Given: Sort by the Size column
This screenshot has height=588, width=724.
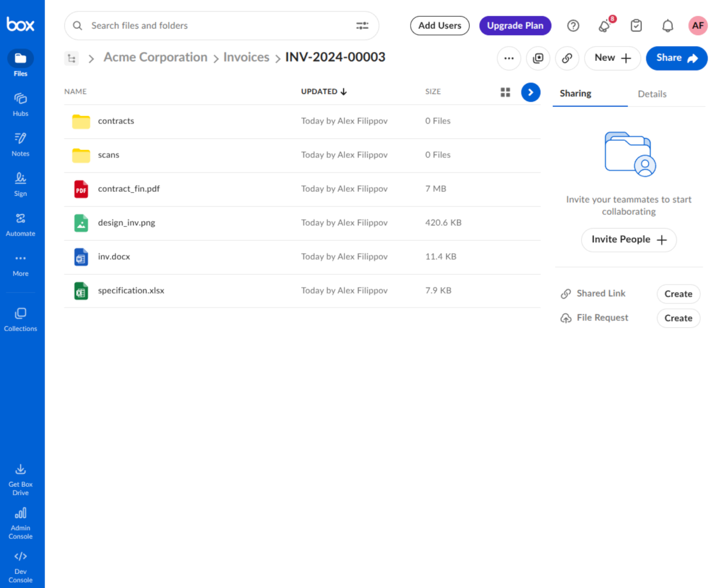Looking at the screenshot, I should point(432,92).
